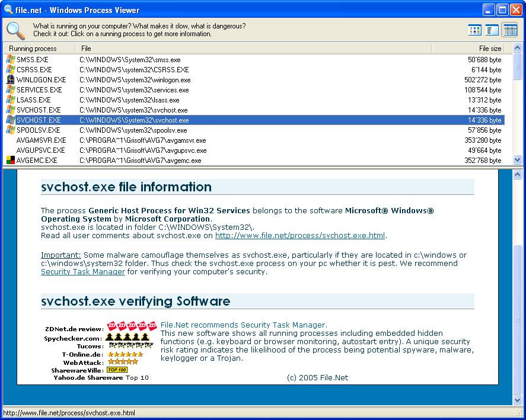
Task: Click the T-Online.de star rating
Action: pyautogui.click(x=126, y=354)
